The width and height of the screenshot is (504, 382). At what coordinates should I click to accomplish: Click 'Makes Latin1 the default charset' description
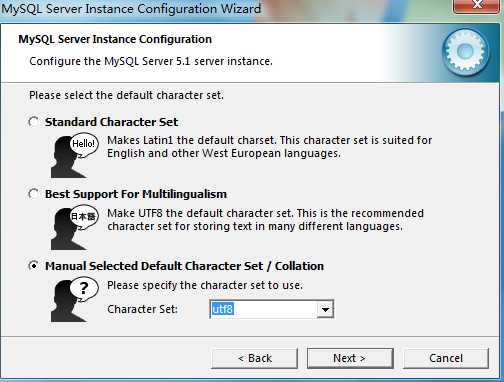[x=269, y=147]
